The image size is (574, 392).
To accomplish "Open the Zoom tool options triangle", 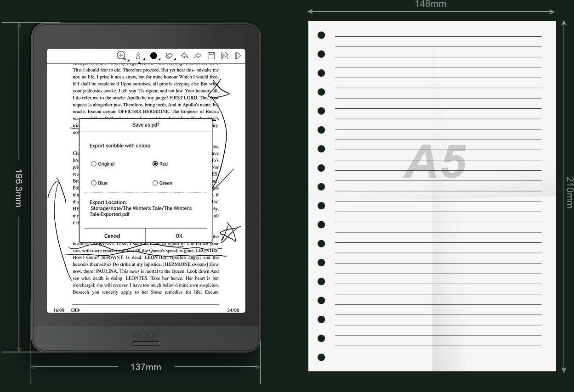I will point(128,60).
